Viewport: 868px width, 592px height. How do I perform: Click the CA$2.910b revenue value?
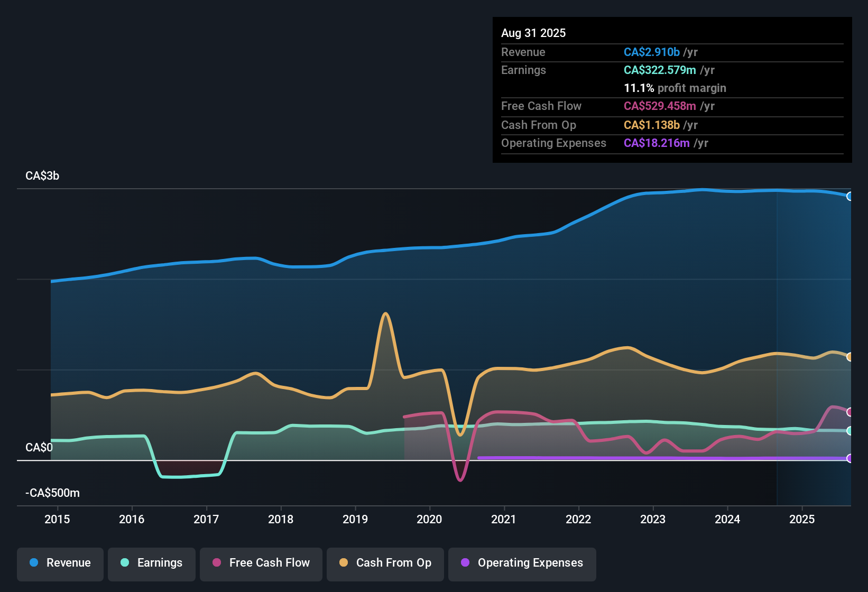pyautogui.click(x=652, y=52)
